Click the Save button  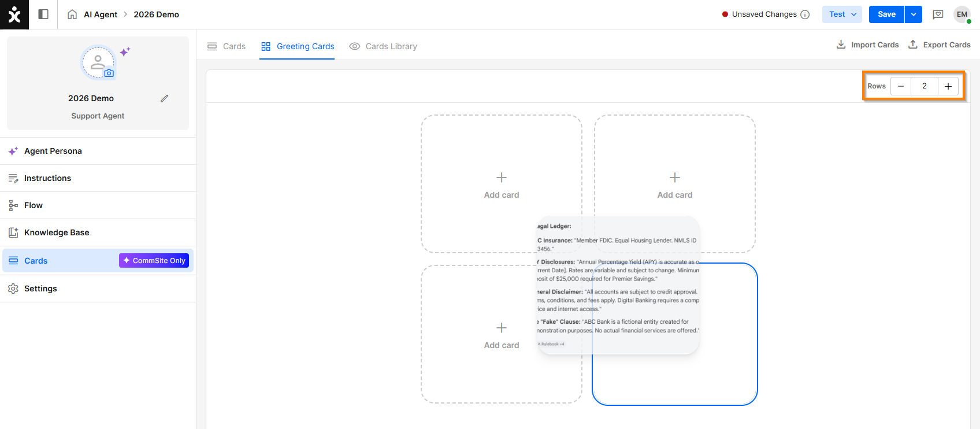click(x=886, y=14)
